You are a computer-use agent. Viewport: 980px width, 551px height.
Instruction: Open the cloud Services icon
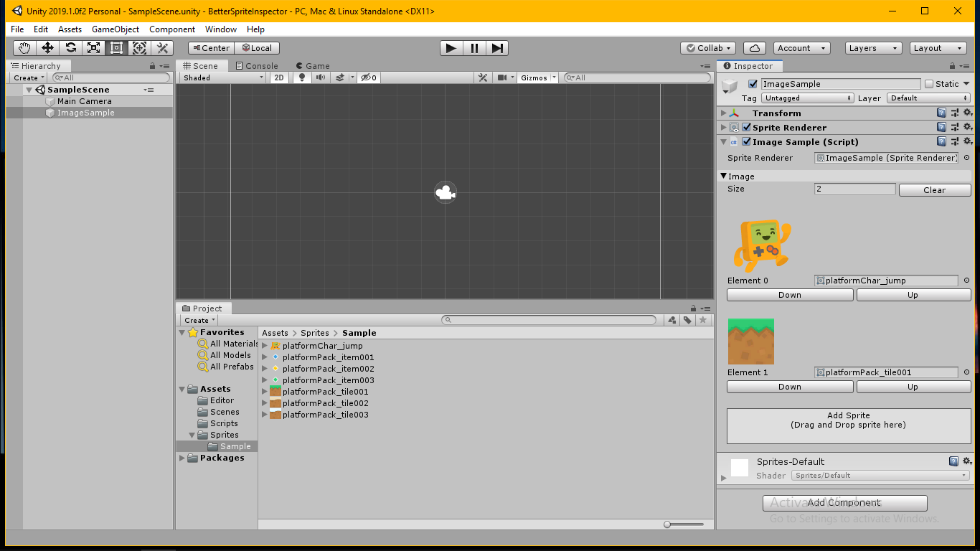[754, 48]
